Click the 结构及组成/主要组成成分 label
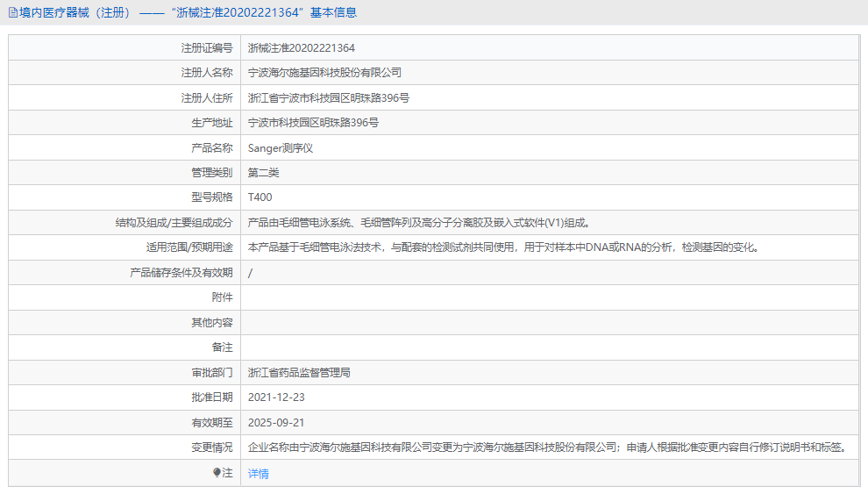Viewport: 868px width, 494px height. tap(174, 223)
